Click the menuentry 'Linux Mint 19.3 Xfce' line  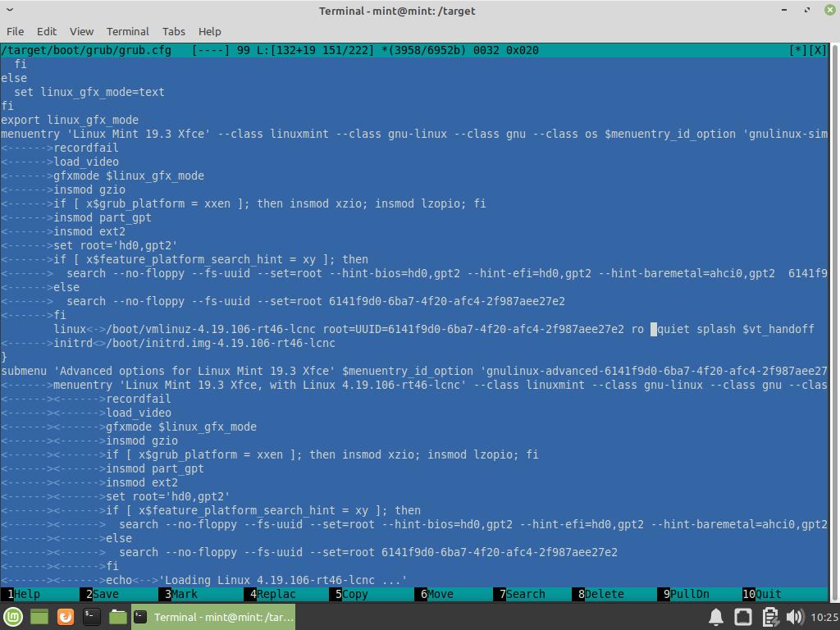[414, 134]
